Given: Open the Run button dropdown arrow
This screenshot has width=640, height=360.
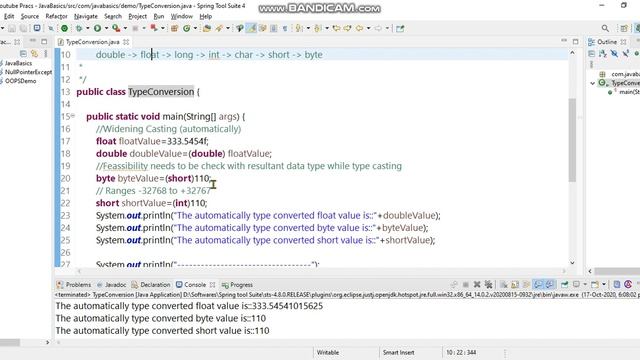Looking at the screenshot, I should coord(106,28).
